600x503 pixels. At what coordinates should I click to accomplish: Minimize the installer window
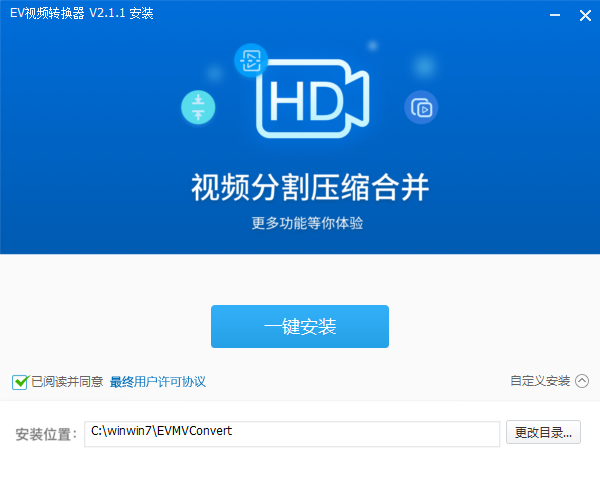[555, 15]
